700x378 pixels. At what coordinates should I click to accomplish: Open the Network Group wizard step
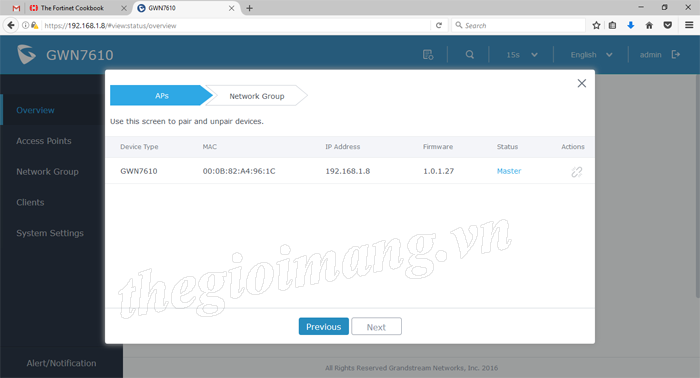click(257, 96)
